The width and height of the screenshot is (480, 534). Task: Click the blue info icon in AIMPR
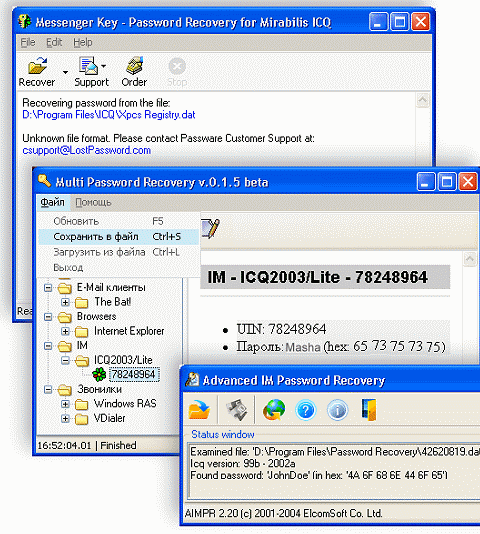pos(337,410)
